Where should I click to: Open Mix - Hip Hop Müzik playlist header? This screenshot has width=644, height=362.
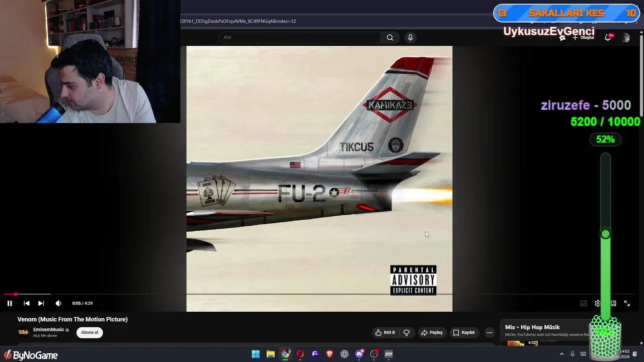pos(532,327)
